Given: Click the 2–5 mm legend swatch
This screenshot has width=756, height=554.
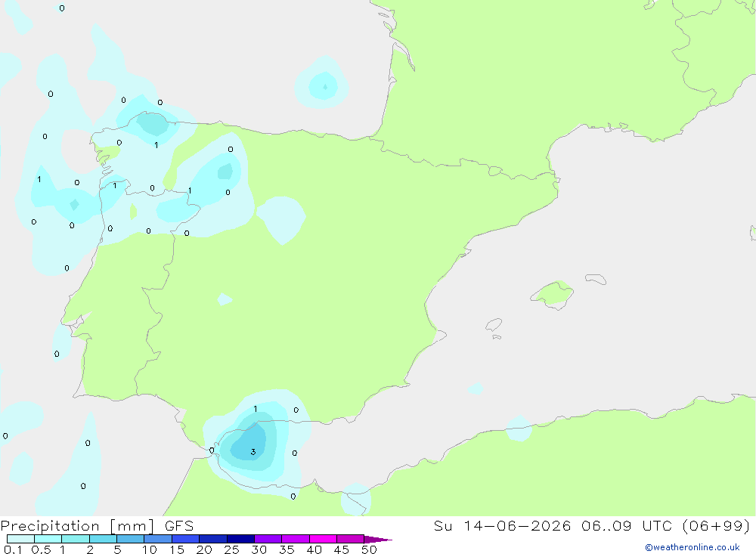Looking at the screenshot, I should (x=103, y=539).
